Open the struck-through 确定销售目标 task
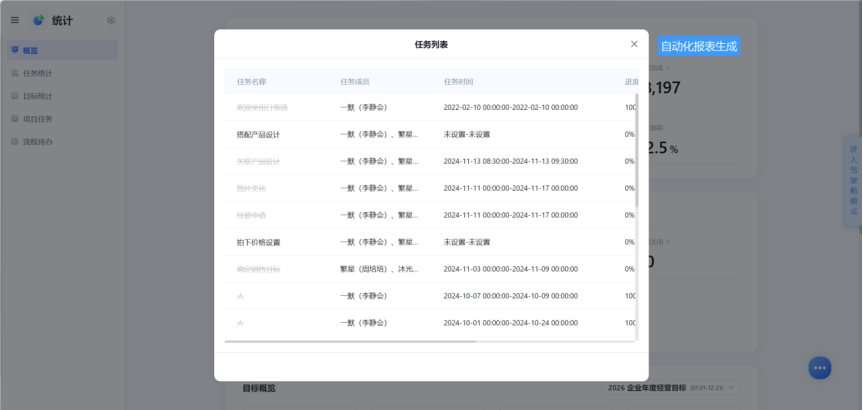This screenshot has height=410, width=863. pyautogui.click(x=258, y=269)
